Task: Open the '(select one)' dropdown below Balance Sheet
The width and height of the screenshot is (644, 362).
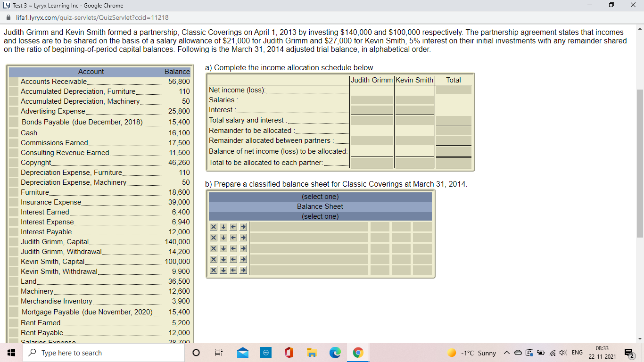Action: click(320, 216)
